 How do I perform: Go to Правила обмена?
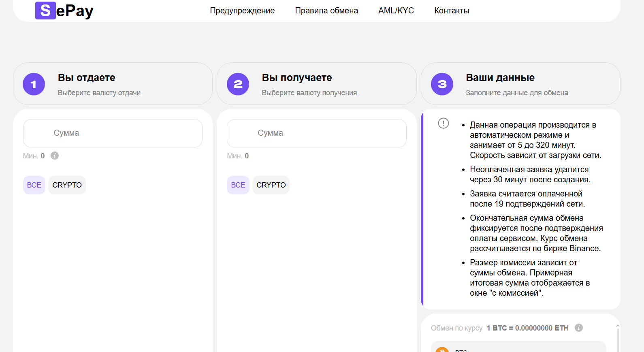[x=326, y=11]
